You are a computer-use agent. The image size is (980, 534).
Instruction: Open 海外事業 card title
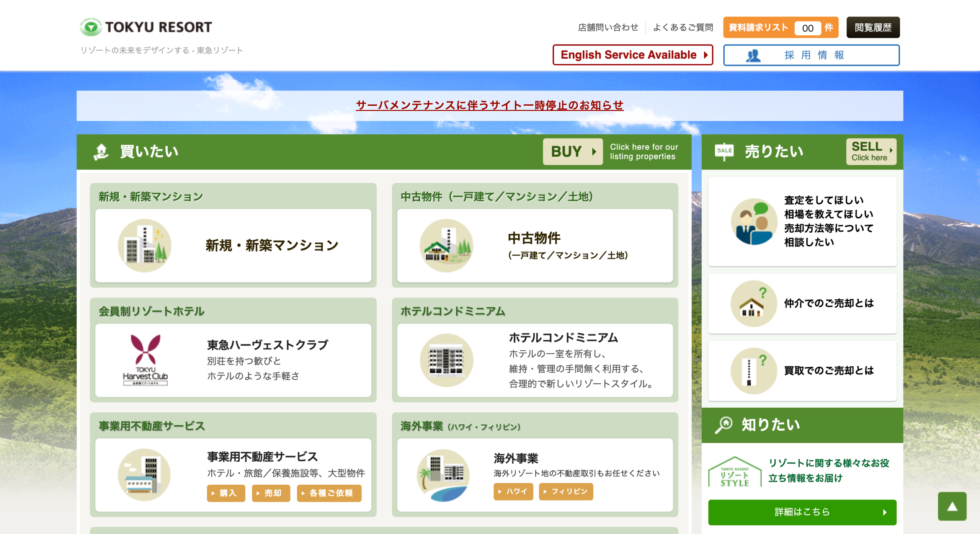516,458
